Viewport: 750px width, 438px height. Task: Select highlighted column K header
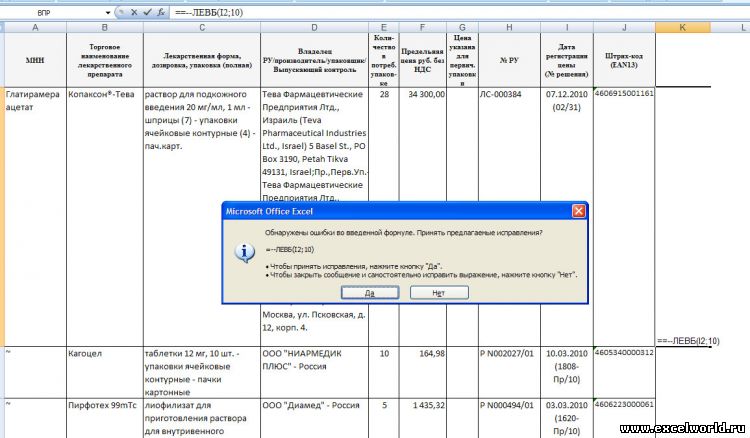coord(683,27)
